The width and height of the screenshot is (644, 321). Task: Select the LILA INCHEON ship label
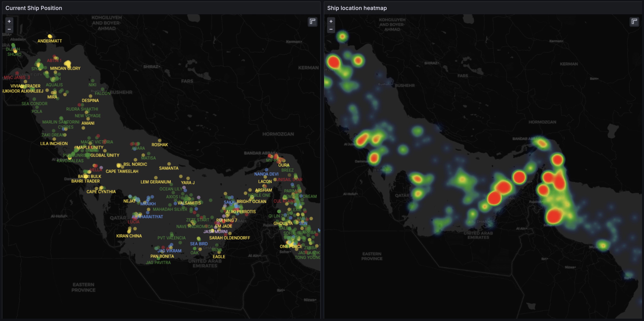pyautogui.click(x=54, y=143)
